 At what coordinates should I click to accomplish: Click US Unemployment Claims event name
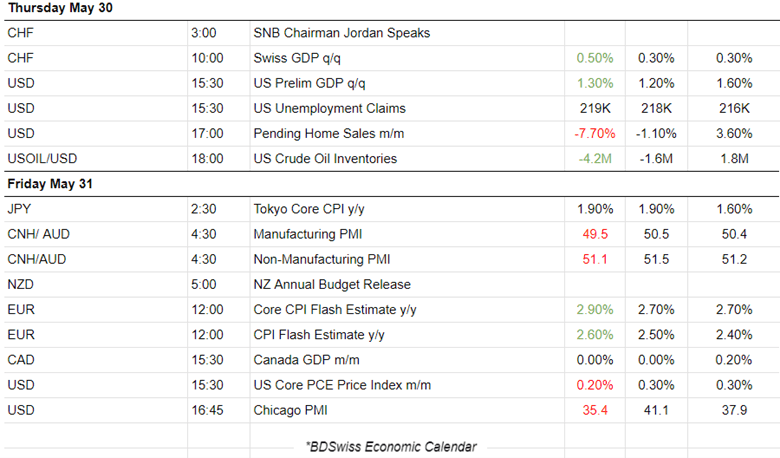(329, 108)
